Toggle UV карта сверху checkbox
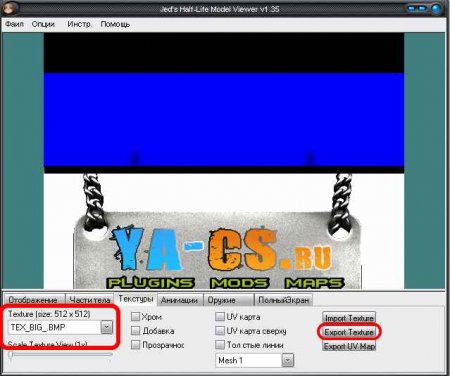 pyautogui.click(x=220, y=331)
